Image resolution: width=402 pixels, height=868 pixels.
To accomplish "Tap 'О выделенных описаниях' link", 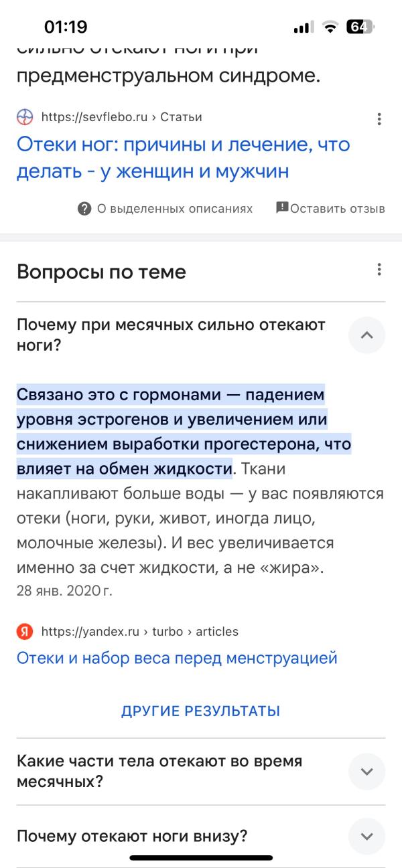I will coord(175,208).
